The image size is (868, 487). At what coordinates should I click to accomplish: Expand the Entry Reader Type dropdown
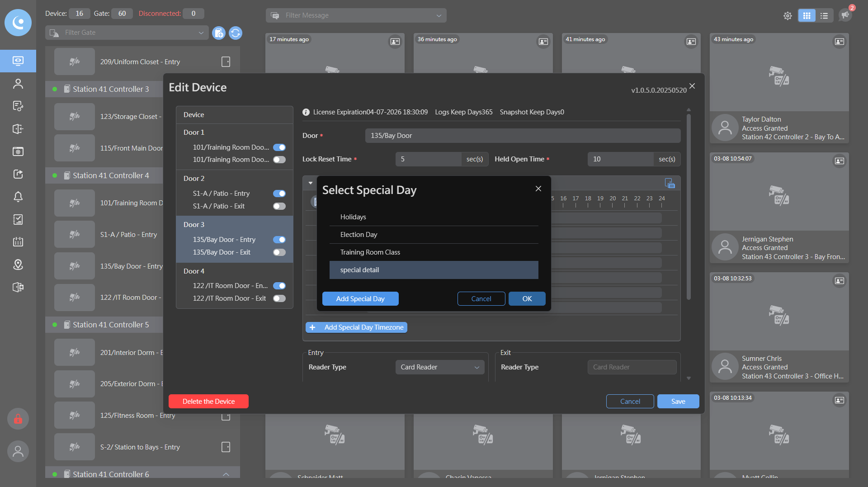[439, 367]
